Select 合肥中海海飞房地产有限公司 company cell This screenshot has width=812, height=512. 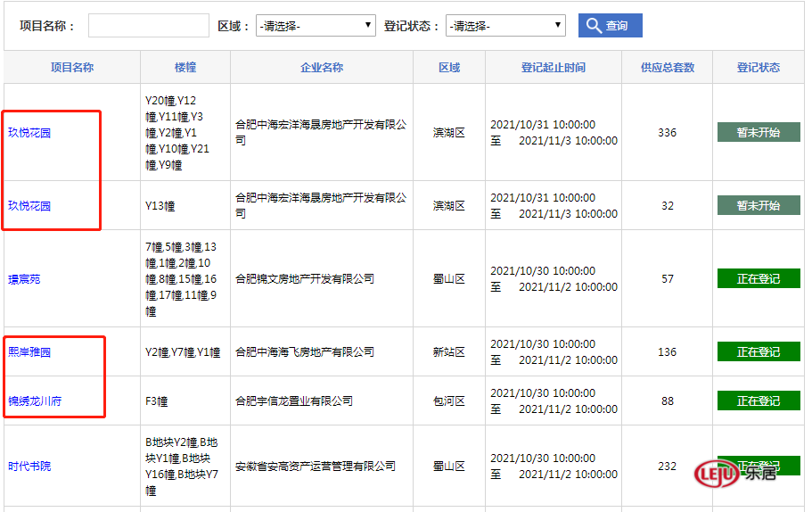(x=322, y=351)
